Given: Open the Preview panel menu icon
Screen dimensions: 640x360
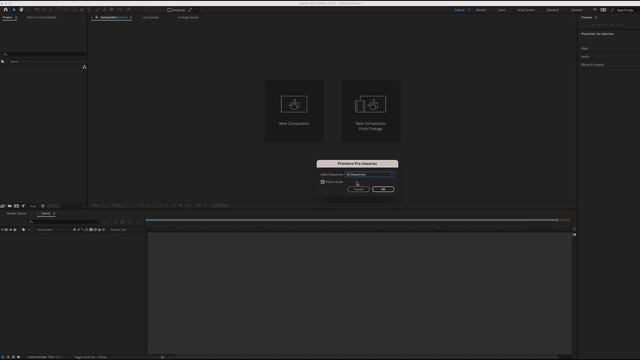Looking at the screenshot, I should click(x=596, y=18).
